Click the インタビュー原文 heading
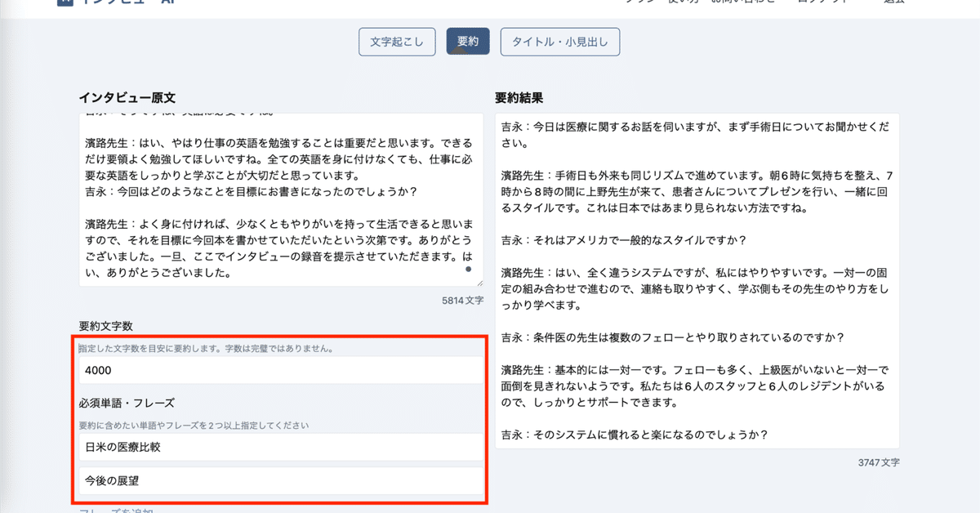980x513 pixels. [127, 97]
